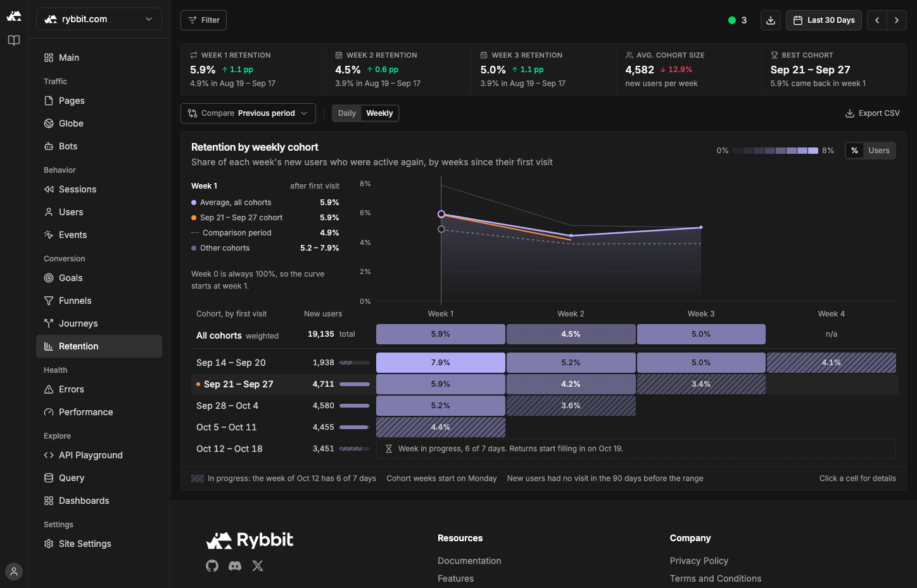Open the Discord icon in the footer
This screenshot has height=588, width=917.
point(235,566)
